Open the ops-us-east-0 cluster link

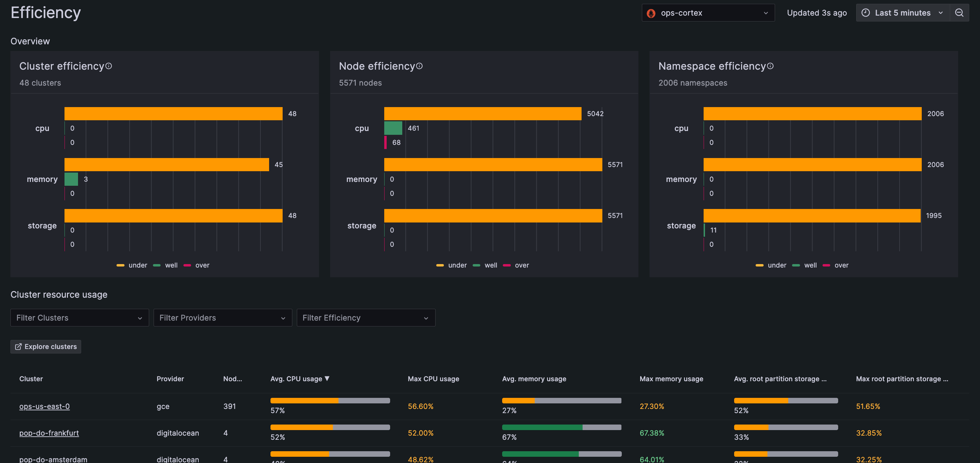(x=44, y=407)
